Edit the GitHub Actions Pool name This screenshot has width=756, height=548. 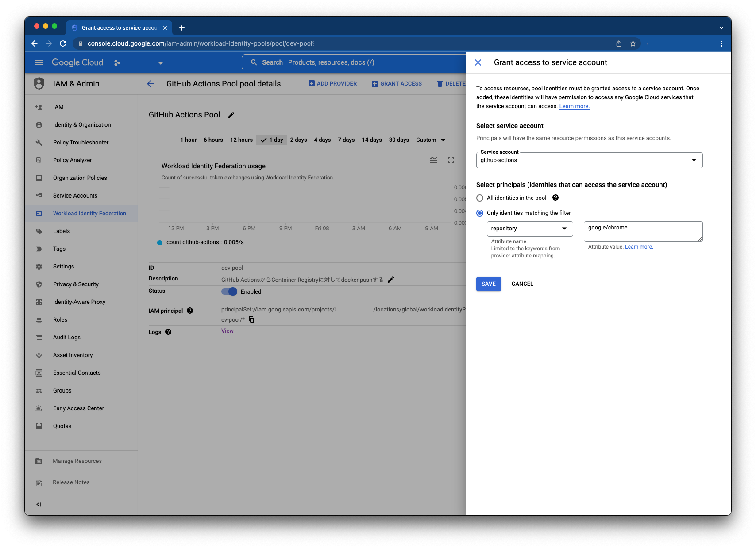pos(231,115)
